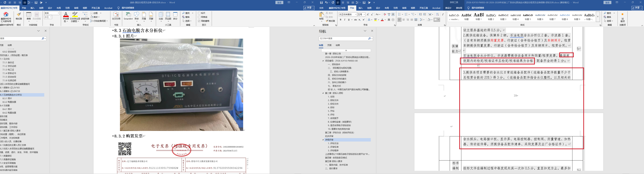This screenshot has width=644, height=174.
Task: Center align paragraph in right window ribbon
Action: (x=403, y=20)
